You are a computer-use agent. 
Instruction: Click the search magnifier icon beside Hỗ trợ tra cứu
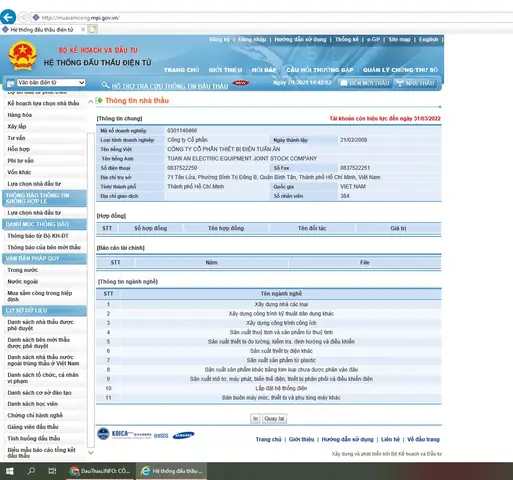(105, 85)
